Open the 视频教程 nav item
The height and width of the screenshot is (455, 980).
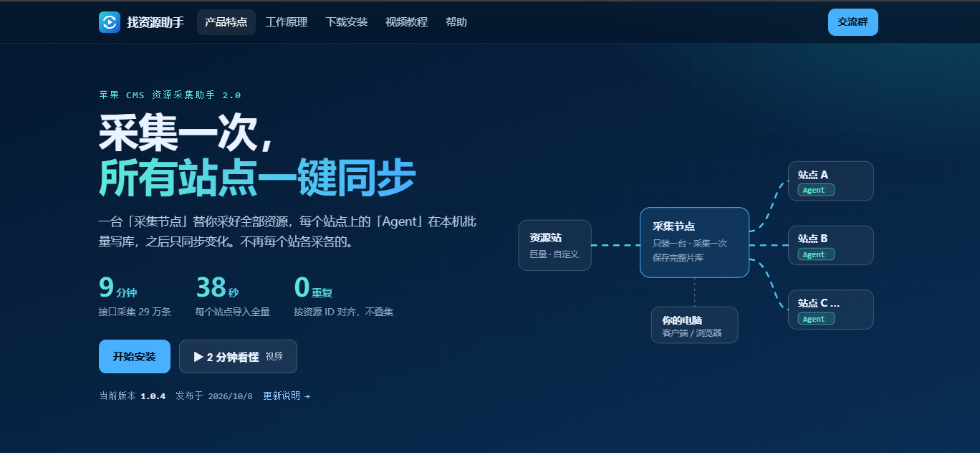[406, 22]
